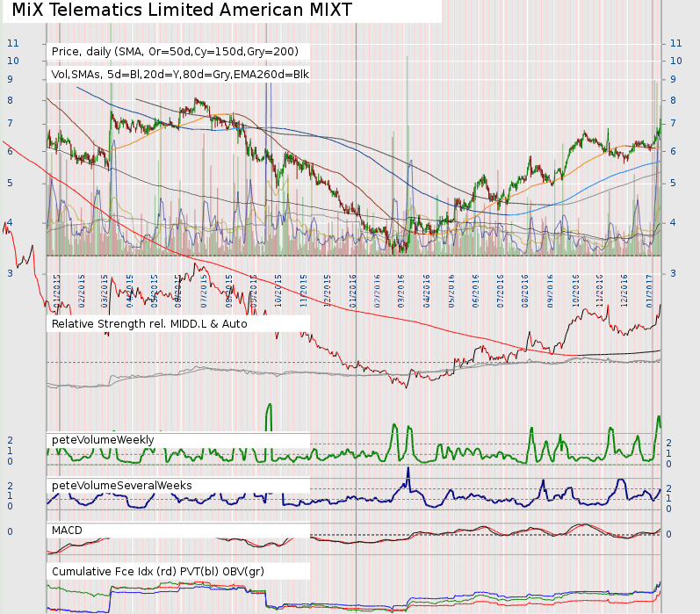Viewport: 700px width, 614px height.
Task: Select the MACD panel label
Action: click(x=67, y=531)
